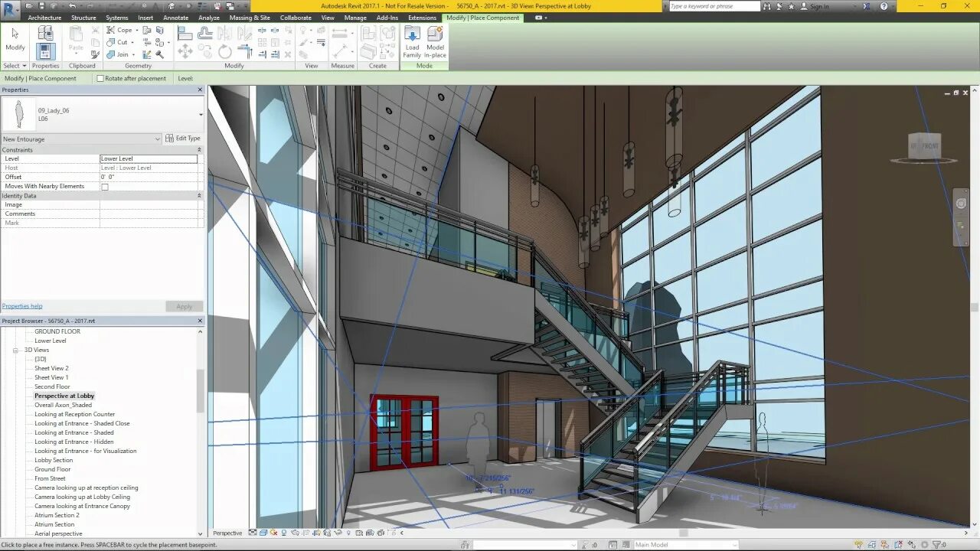980x551 pixels.
Task: Click the Sign In button
Action: point(818,6)
